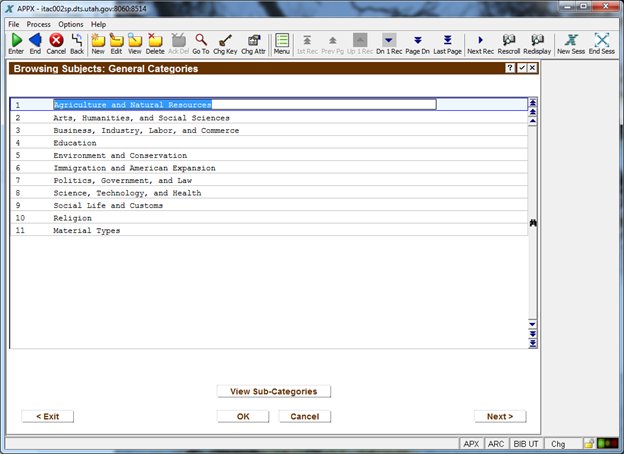Open Go To with magnifier icon
Image resolution: width=624 pixels, height=454 pixels.
tap(201, 43)
